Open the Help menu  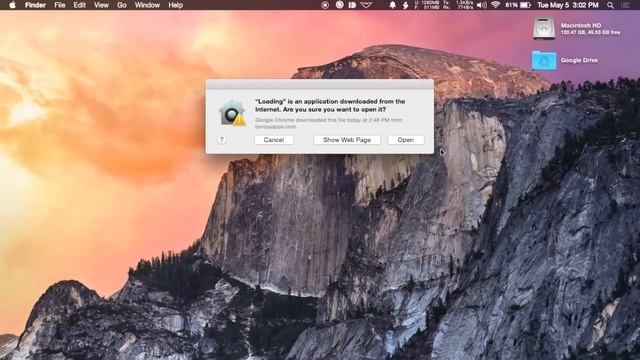coord(176,5)
